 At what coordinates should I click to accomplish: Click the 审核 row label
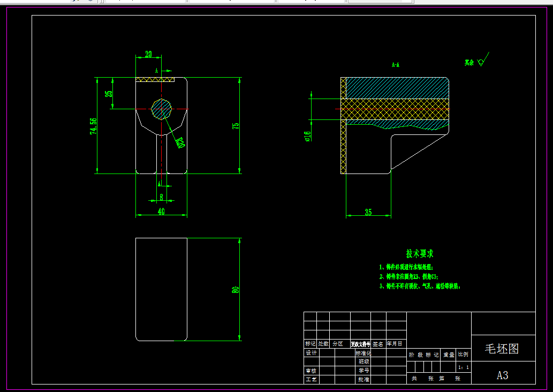tap(311, 371)
